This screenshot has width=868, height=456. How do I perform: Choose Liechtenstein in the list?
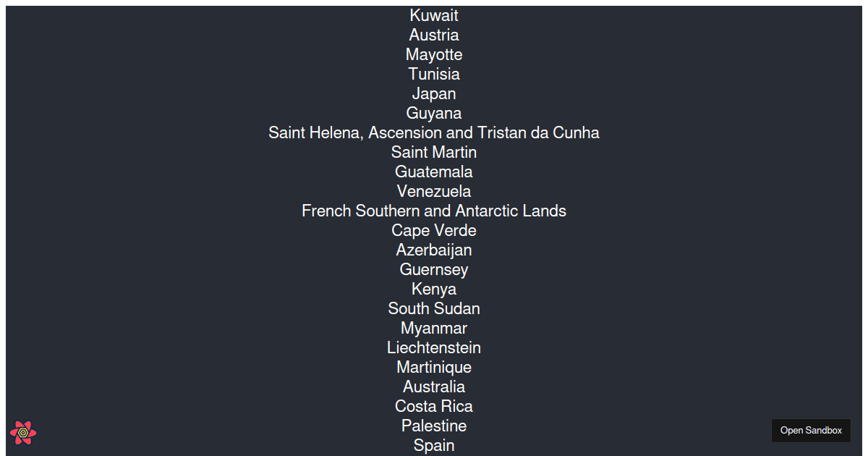point(434,347)
